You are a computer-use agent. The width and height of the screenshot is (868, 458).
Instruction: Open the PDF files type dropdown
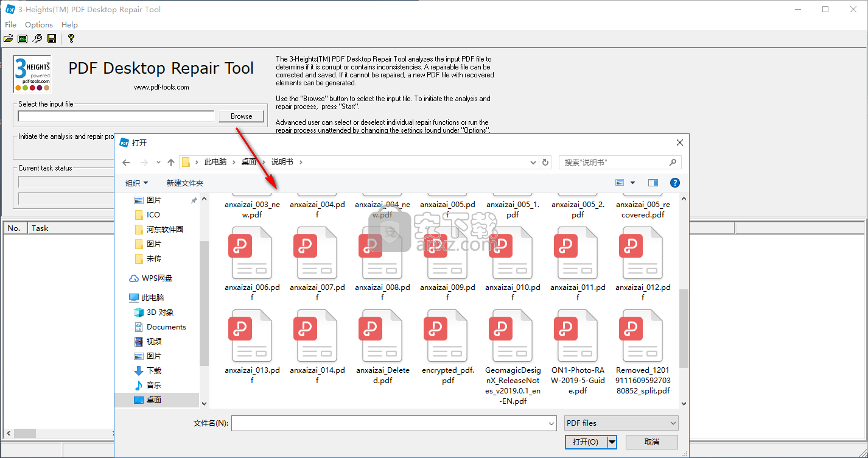point(621,423)
